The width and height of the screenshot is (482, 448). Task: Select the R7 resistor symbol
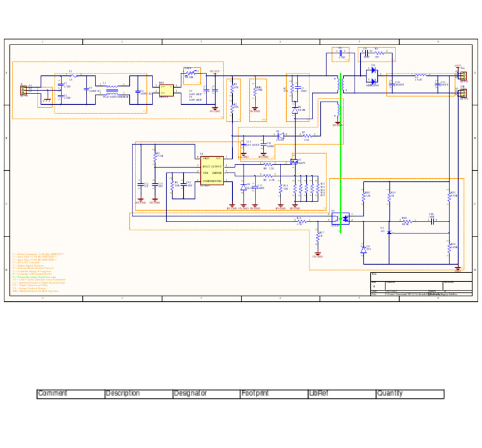click(x=307, y=136)
